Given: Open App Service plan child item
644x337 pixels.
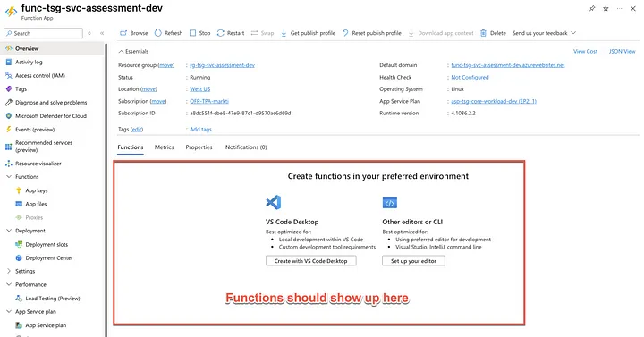Looking at the screenshot, I should point(46,325).
